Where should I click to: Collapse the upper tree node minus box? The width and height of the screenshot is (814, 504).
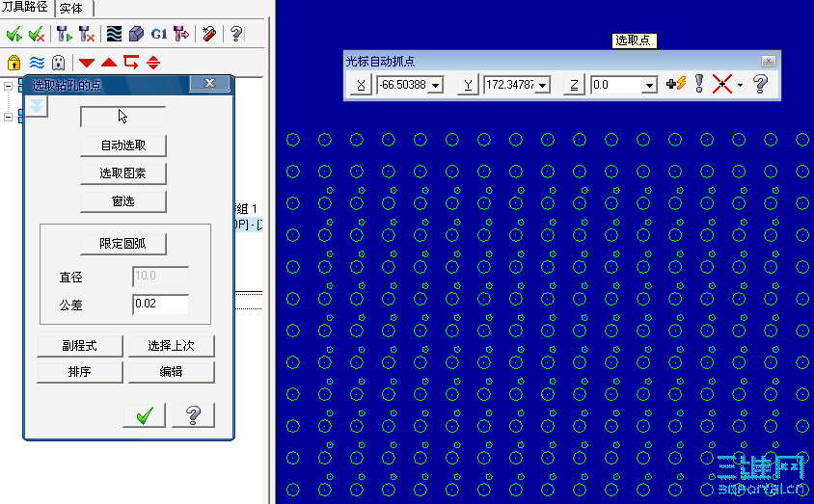(9, 86)
